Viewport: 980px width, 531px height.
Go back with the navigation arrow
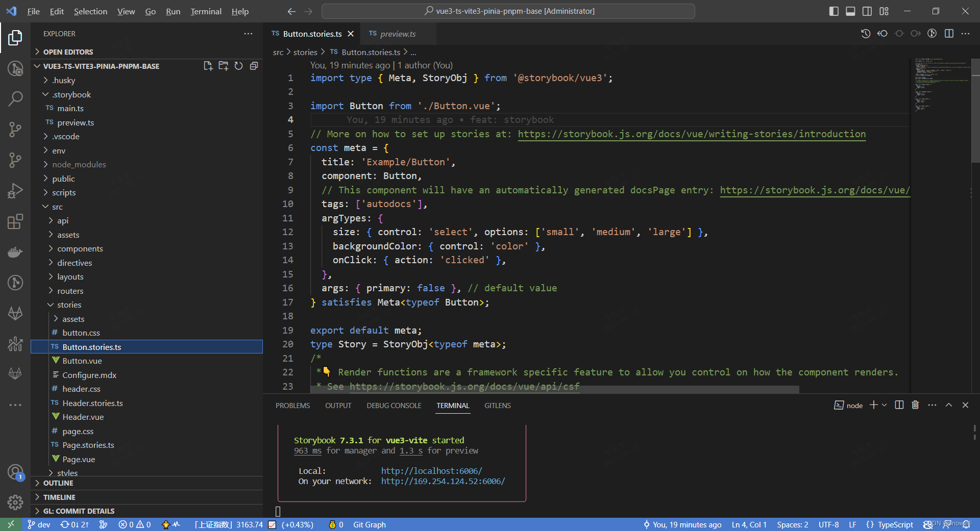pyautogui.click(x=291, y=11)
